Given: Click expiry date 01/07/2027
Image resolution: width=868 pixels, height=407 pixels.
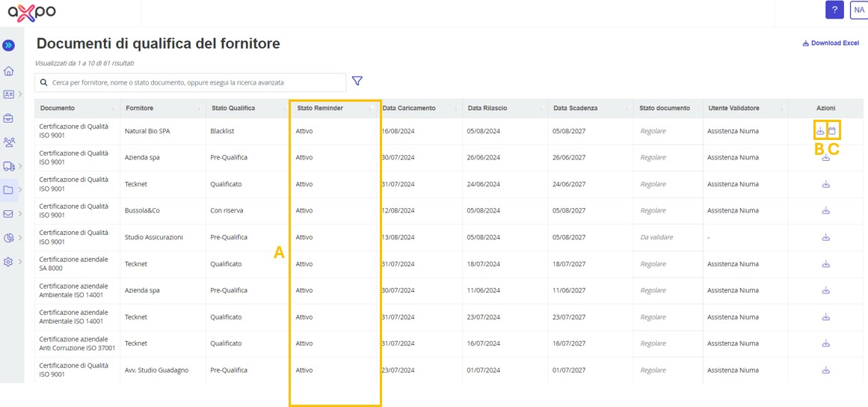Looking at the screenshot, I should (569, 370).
